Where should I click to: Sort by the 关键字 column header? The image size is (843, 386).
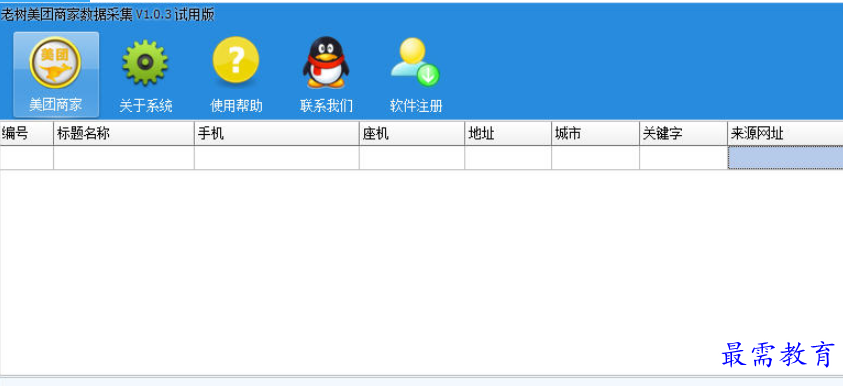tap(683, 134)
